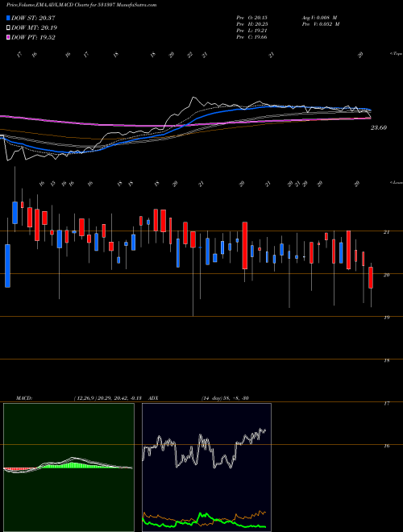
Task: Click the 18 price axis label
Action: 386,360
